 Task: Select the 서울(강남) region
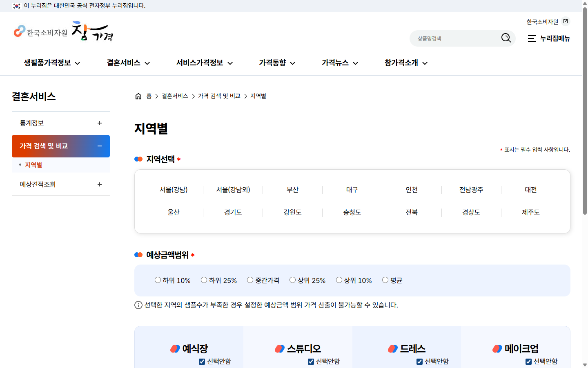tap(174, 190)
